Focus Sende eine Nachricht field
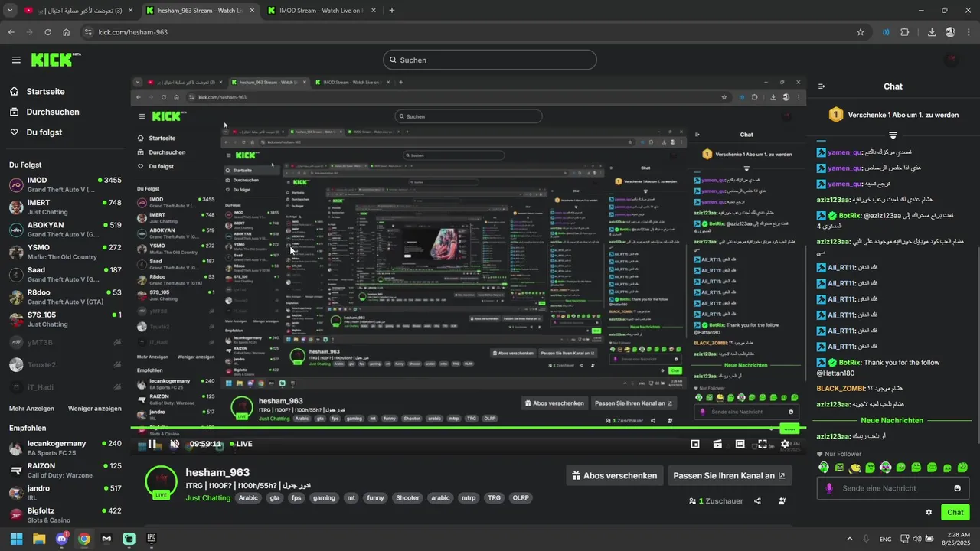980x551 pixels. pyautogui.click(x=894, y=488)
